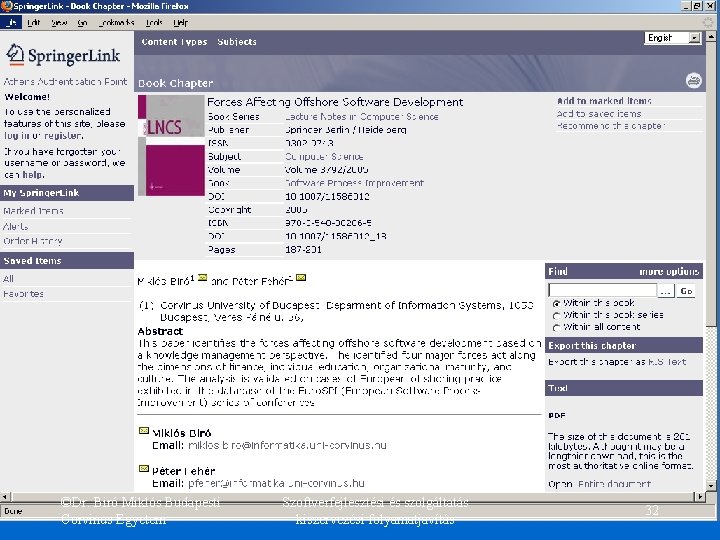Click the Firefox icon in the title bar
720x540 pixels.
coord(6,6)
